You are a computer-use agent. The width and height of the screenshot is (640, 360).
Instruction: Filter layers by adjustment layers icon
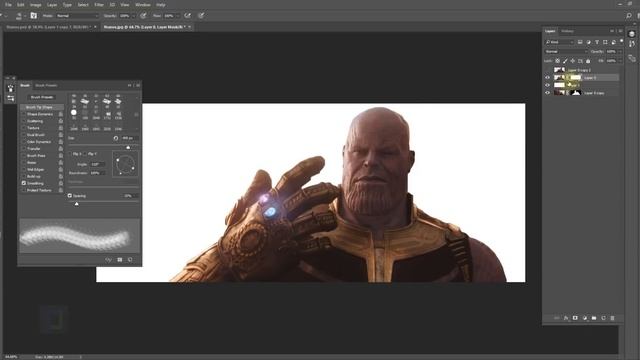(589, 42)
